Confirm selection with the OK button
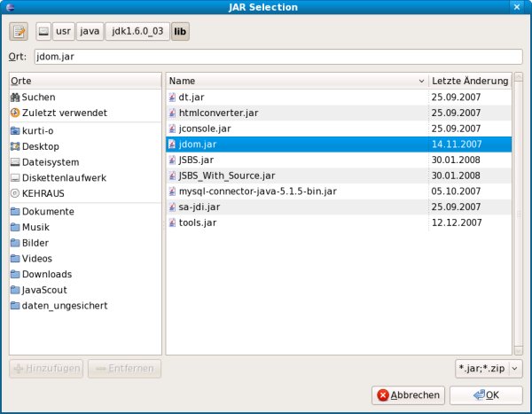The height and width of the screenshot is (414, 532). pos(485,395)
